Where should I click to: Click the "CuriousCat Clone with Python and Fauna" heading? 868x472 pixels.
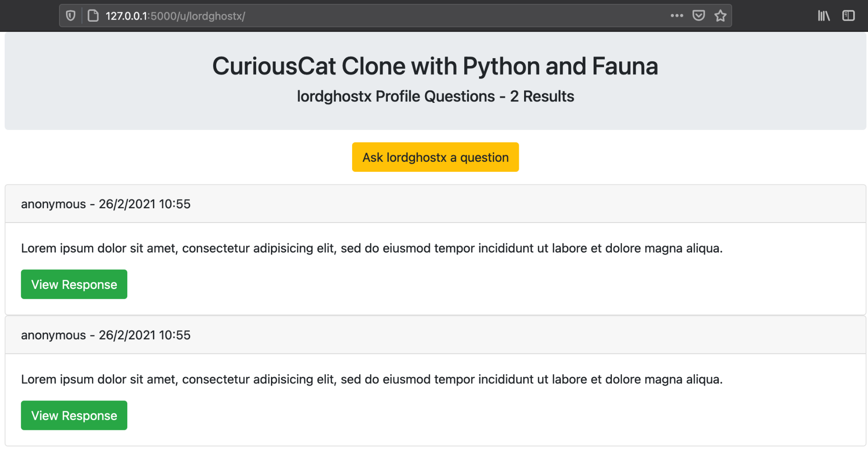tap(435, 66)
